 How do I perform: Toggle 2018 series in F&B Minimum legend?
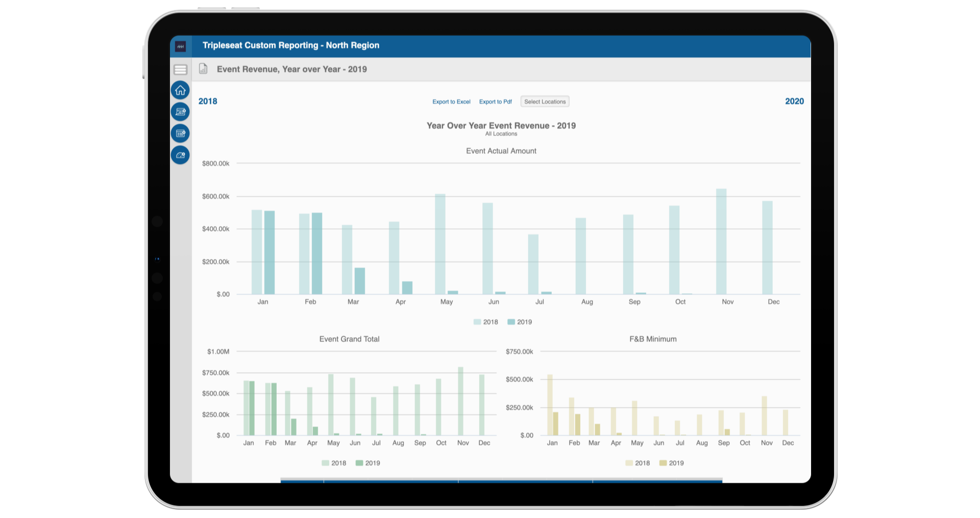638,463
